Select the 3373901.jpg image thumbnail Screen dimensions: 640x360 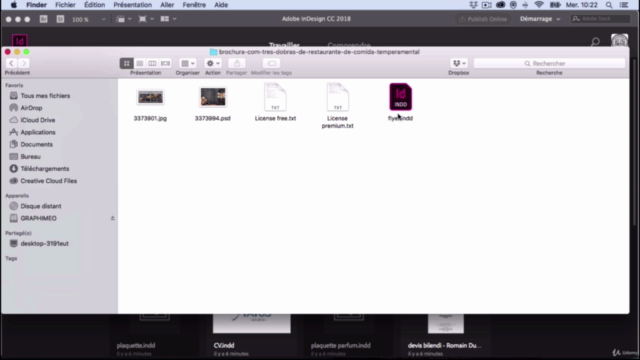pyautogui.click(x=150, y=97)
